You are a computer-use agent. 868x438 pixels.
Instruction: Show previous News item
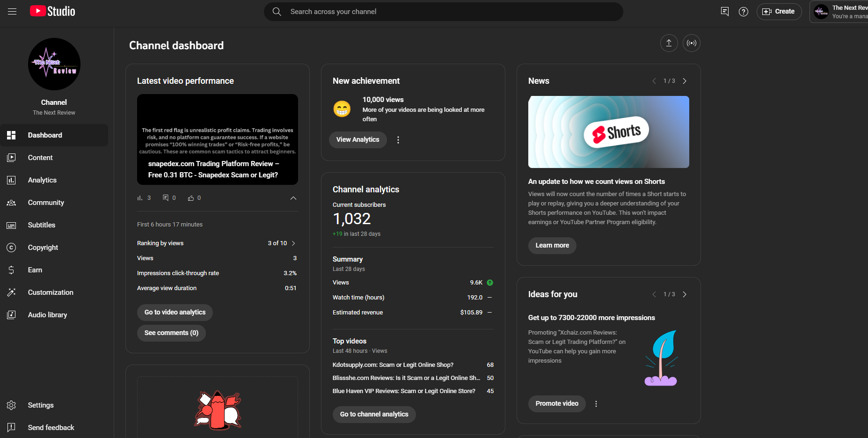coord(654,81)
